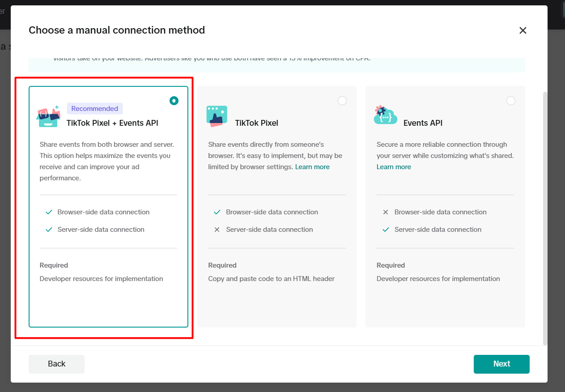Viewport: 565px width, 392px height.
Task: Click X mark beside Browser-side in Events API card
Action: [386, 212]
